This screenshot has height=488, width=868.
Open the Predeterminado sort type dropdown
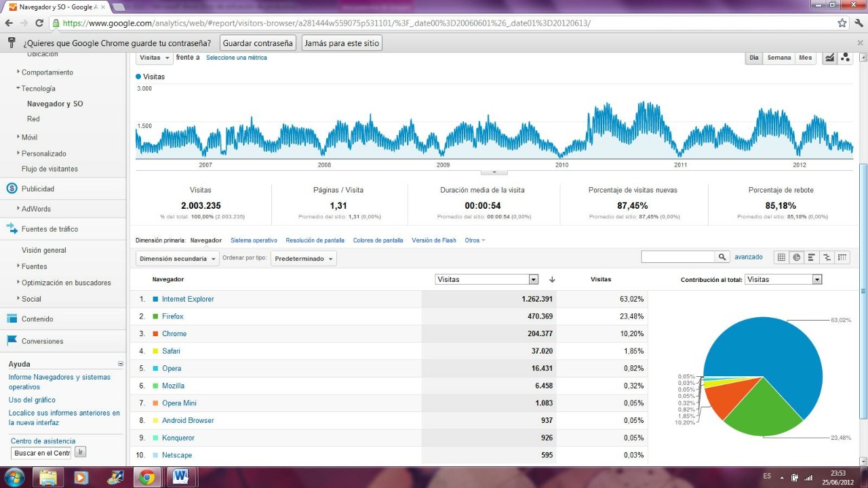coord(304,259)
